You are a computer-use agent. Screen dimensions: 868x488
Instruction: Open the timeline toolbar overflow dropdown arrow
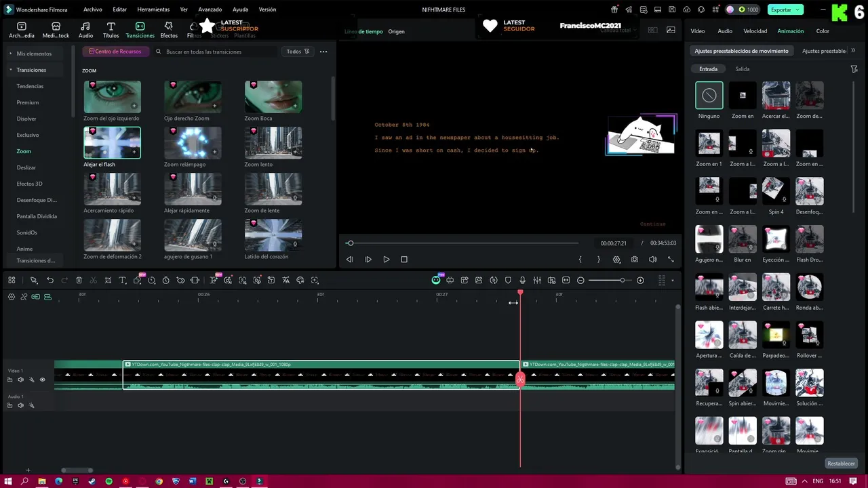click(x=673, y=280)
